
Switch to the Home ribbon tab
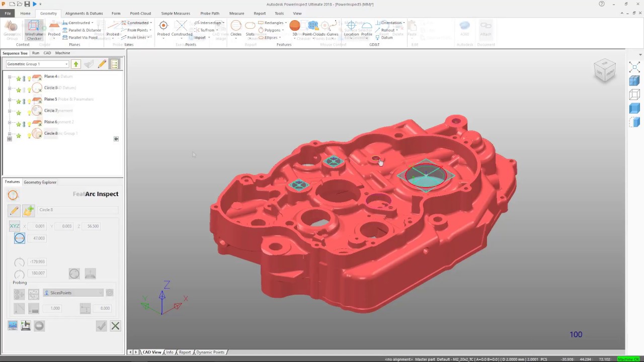click(25, 14)
